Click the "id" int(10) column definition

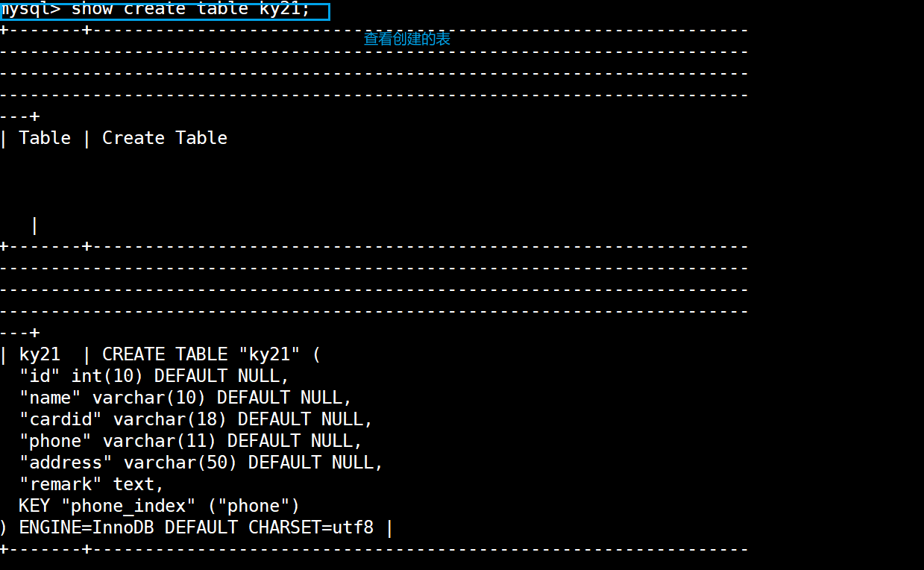154,376
